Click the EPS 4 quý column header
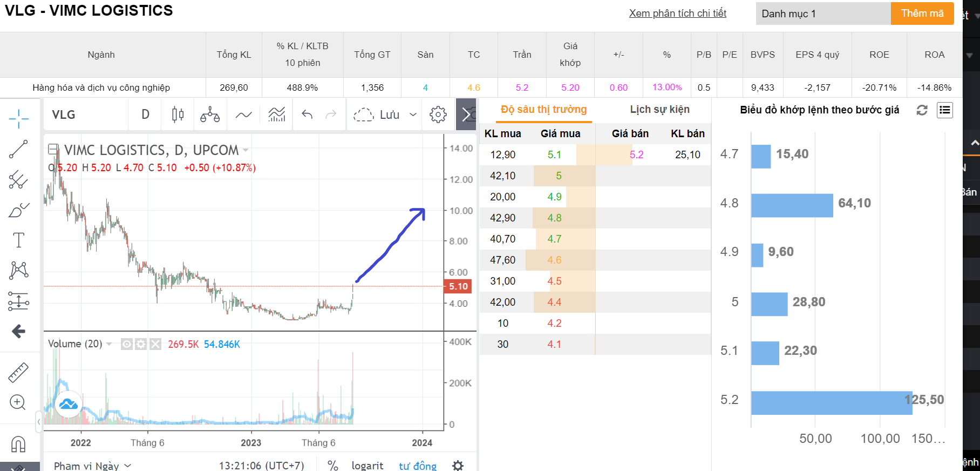The height and width of the screenshot is (471, 980). 817,55
